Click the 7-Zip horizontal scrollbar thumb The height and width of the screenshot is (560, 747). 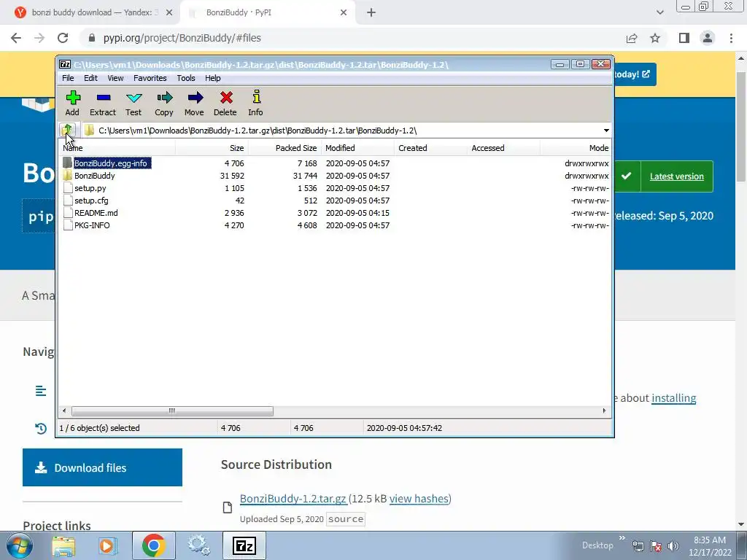point(172,411)
